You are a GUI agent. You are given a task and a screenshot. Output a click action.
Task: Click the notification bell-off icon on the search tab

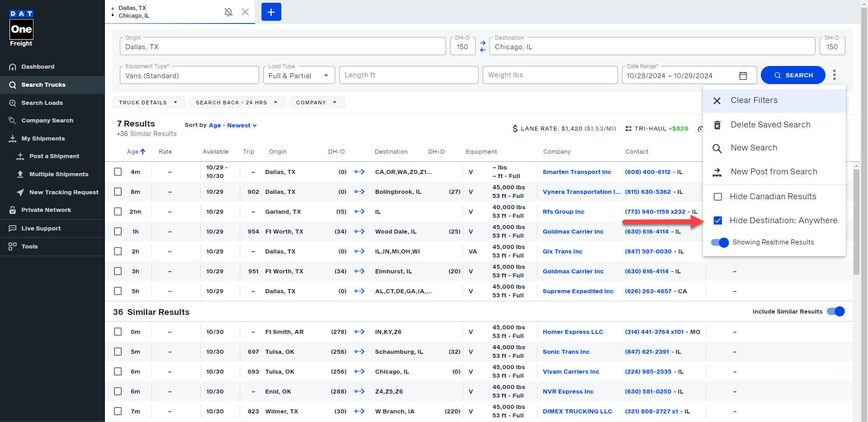(x=228, y=12)
